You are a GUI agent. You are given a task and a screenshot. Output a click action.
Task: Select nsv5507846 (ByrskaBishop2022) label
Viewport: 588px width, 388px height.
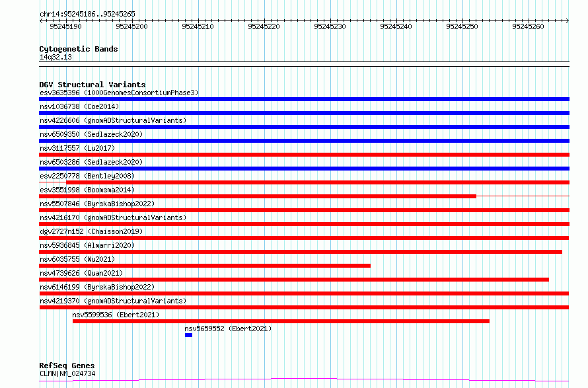(x=97, y=204)
